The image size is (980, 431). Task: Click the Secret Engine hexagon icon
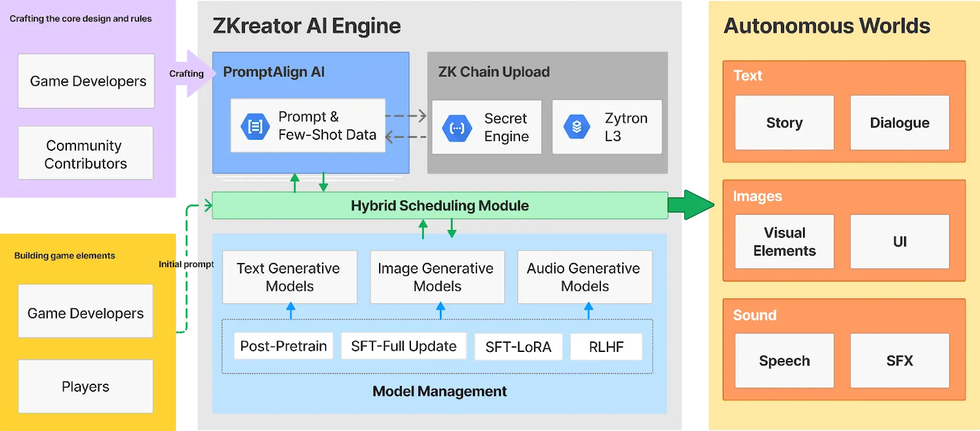pyautogui.click(x=457, y=128)
